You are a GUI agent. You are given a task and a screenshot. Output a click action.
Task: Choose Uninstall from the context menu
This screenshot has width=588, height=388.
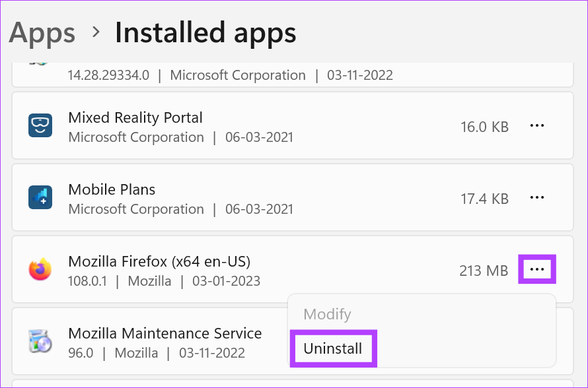(x=333, y=348)
